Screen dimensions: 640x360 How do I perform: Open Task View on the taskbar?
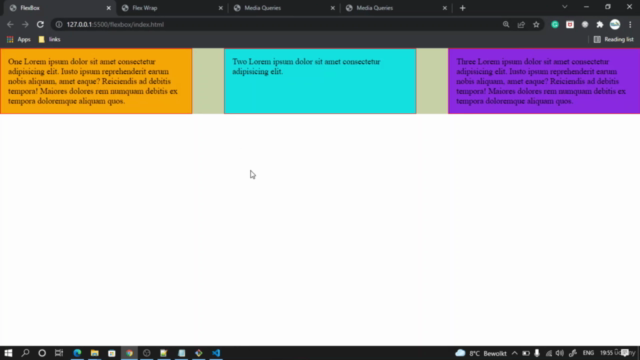coord(59,353)
